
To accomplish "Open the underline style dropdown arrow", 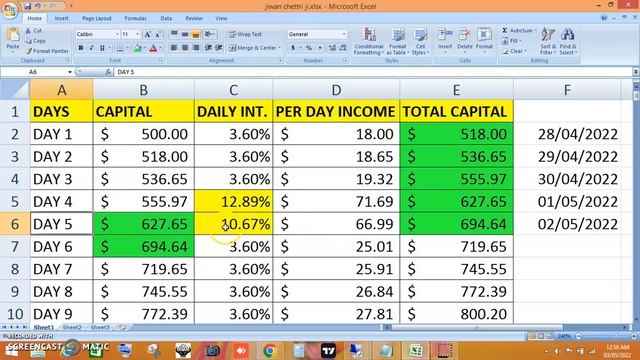I will click(109, 48).
